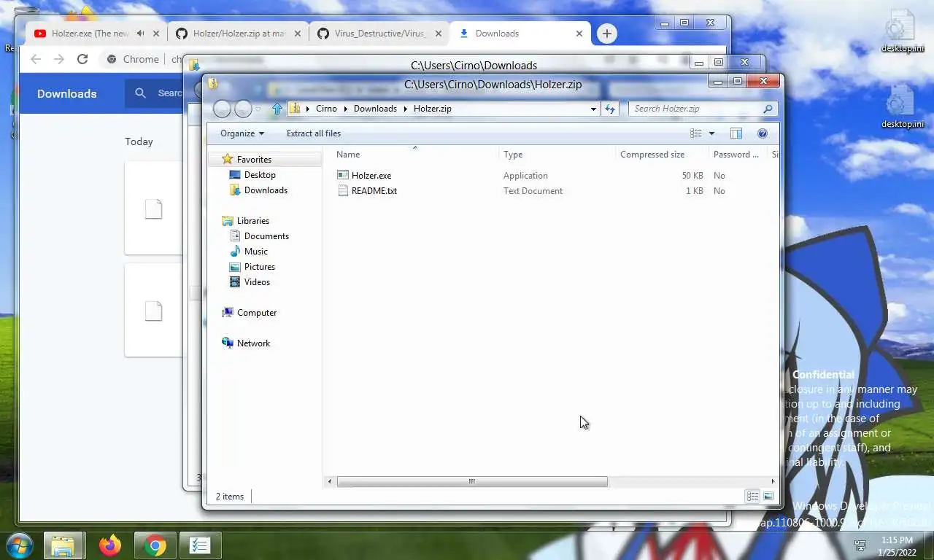Open Explorer help question mark icon
Screen dimensions: 934x560
coord(763,133)
